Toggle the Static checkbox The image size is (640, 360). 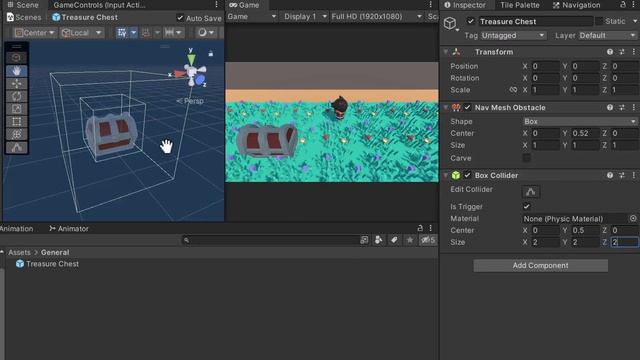pos(599,21)
